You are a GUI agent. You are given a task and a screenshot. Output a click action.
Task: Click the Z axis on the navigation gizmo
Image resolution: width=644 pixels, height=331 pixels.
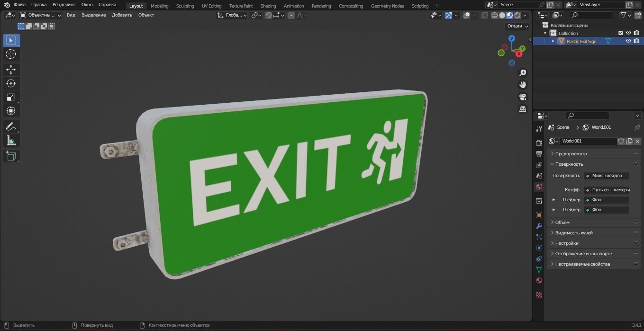click(x=512, y=38)
